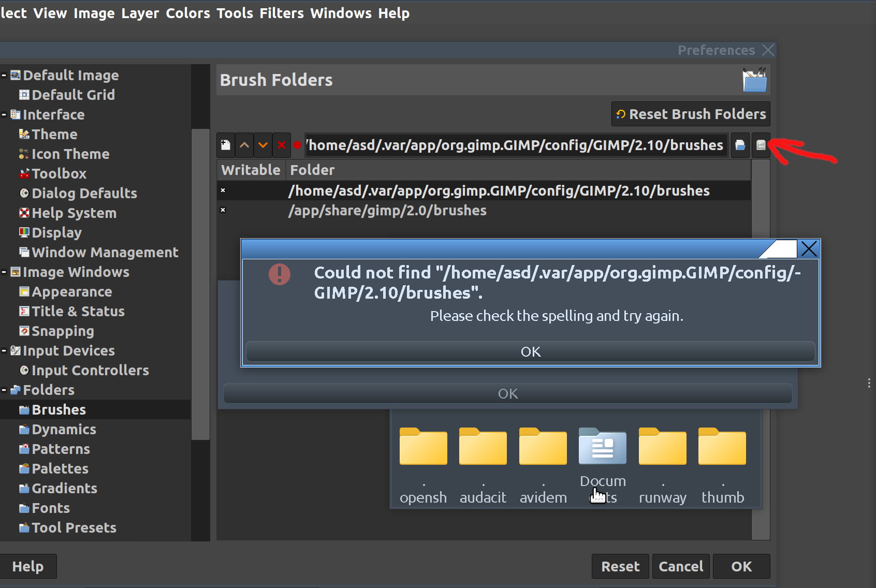
Task: Click the Folder column header
Action: pos(518,170)
